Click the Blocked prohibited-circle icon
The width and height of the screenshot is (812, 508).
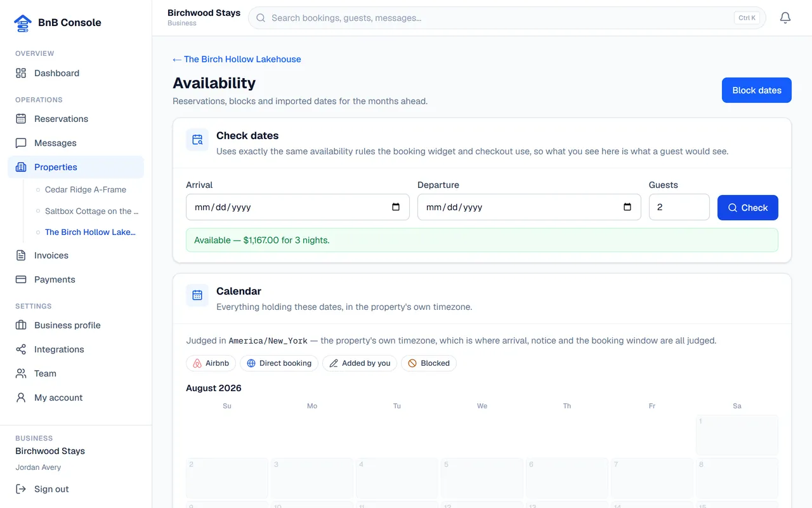click(x=412, y=363)
